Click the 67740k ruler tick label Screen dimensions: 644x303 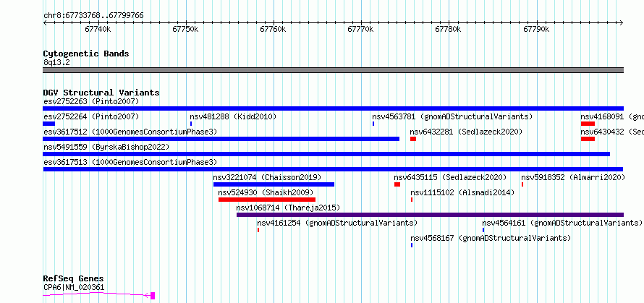[x=98, y=29]
